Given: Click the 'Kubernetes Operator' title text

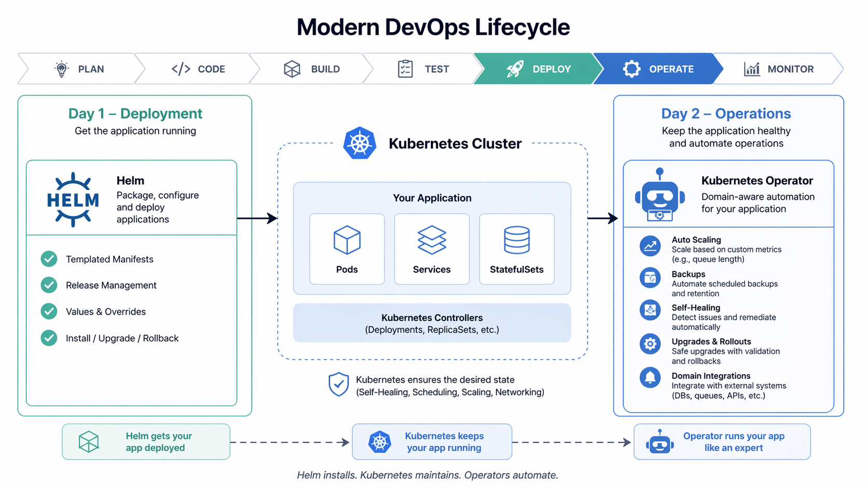Looking at the screenshot, I should (757, 181).
